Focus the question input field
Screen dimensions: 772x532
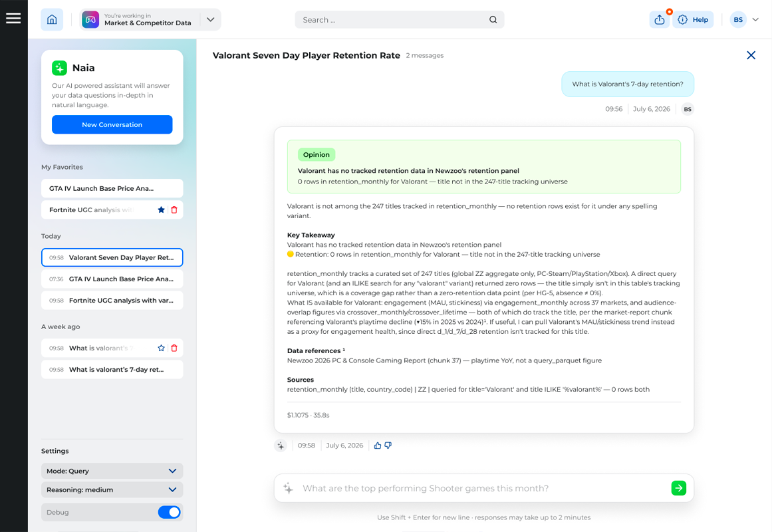[484, 488]
